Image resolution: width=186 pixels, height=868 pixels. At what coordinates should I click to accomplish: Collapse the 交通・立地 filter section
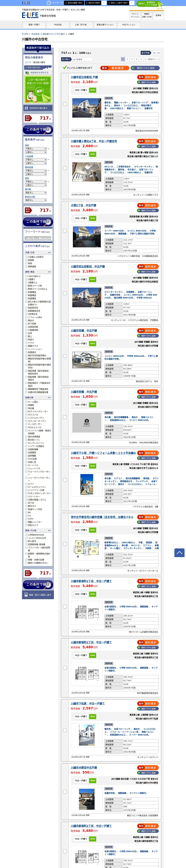[x=38, y=252]
